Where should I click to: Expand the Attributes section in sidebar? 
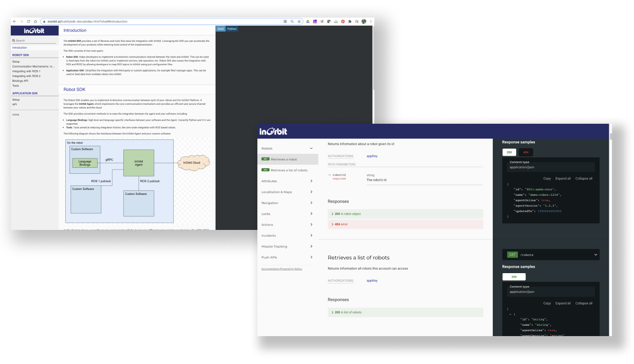[x=287, y=181]
